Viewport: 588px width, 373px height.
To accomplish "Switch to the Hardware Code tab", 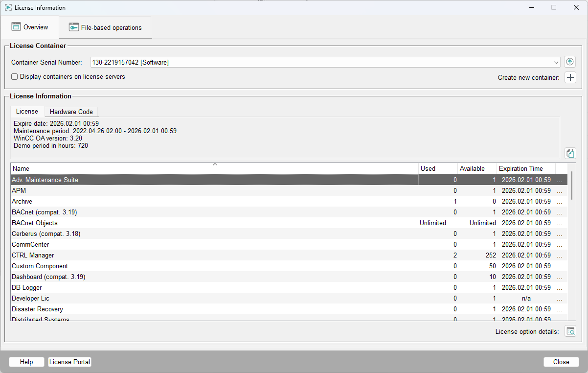I will coord(71,112).
